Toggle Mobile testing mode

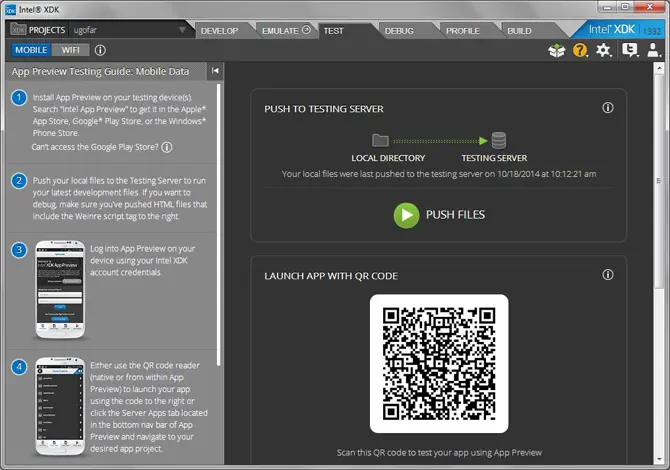pos(31,50)
